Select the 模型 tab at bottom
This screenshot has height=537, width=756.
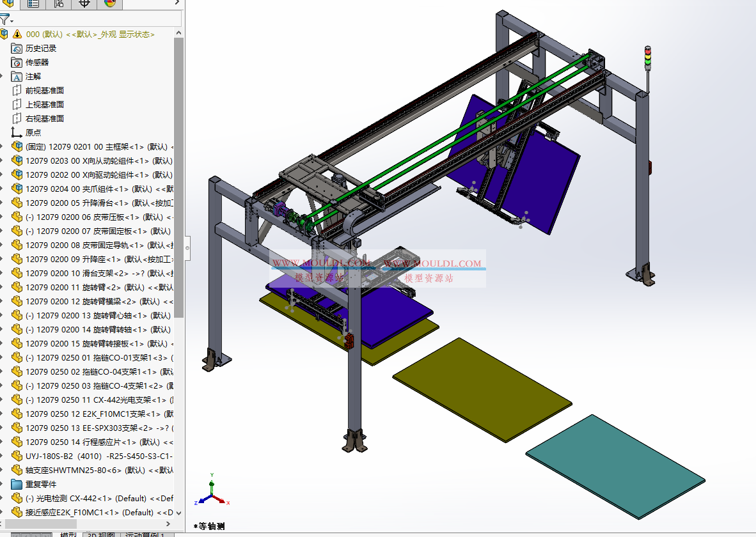tap(68, 535)
